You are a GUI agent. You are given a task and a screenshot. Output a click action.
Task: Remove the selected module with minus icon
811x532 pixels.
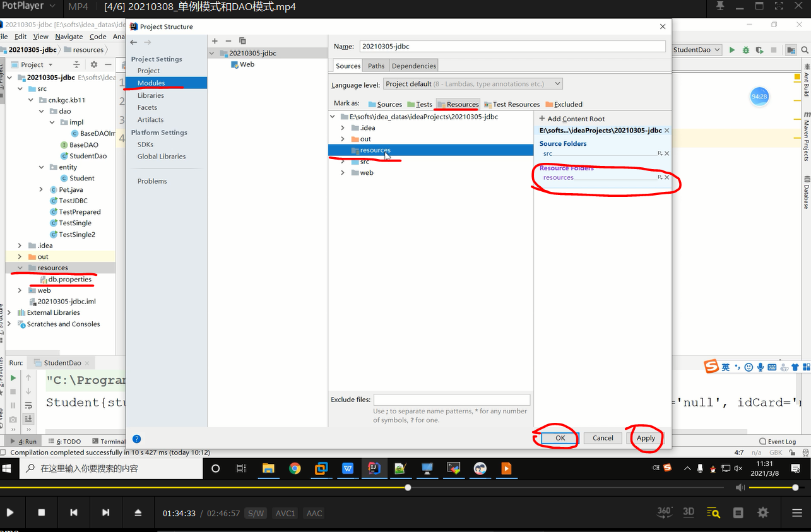[x=228, y=40]
